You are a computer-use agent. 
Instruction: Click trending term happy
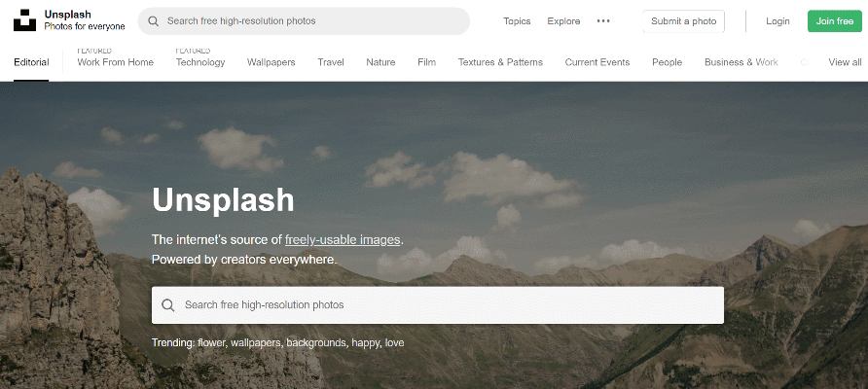click(x=365, y=343)
